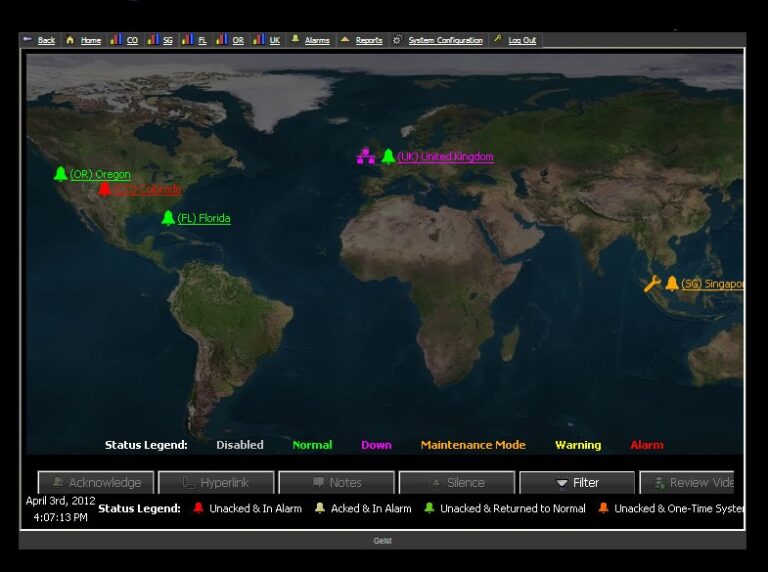
Task: Open the (FL) Florida site link
Action: 204,218
